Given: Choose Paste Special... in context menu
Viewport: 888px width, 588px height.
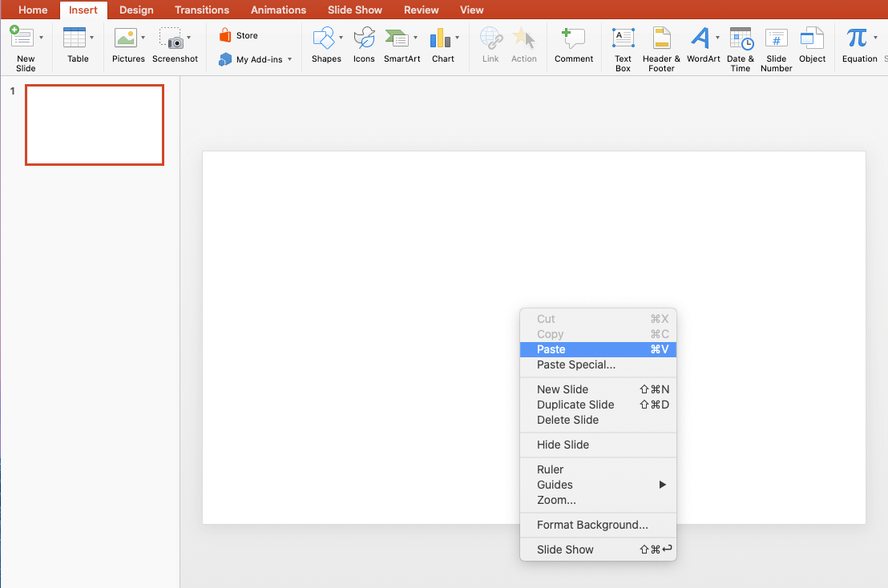Looking at the screenshot, I should point(598,364).
